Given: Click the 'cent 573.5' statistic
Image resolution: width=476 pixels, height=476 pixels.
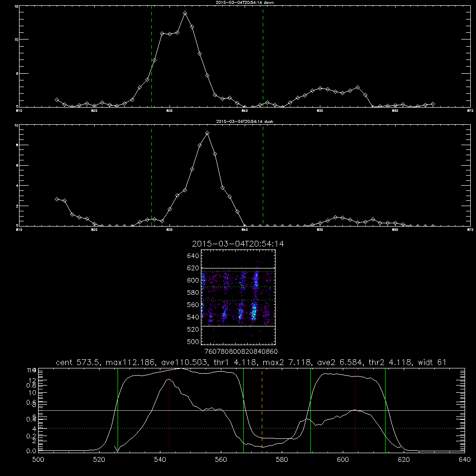Looking at the screenshot, I should point(79,362).
